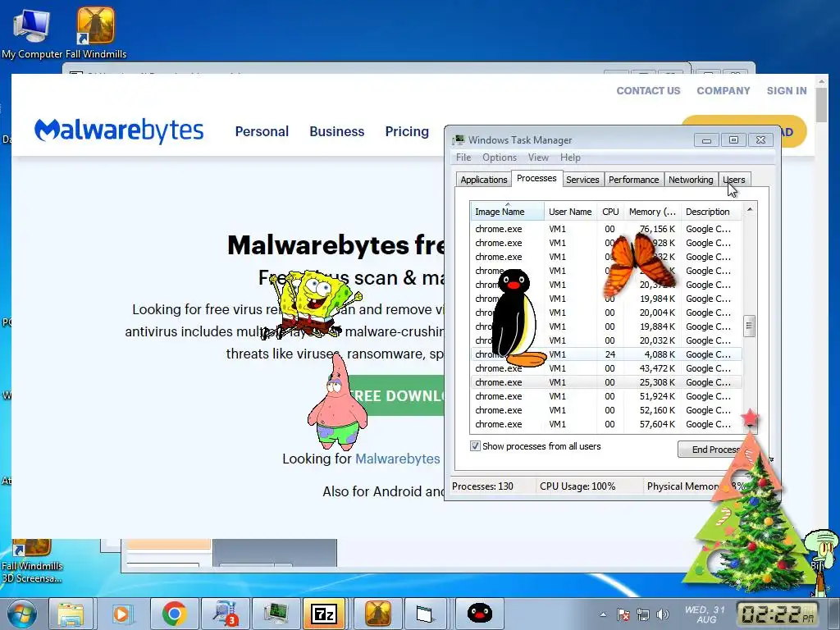Toggle Show processes from all users
Screen dimensions: 840x630
tap(475, 445)
